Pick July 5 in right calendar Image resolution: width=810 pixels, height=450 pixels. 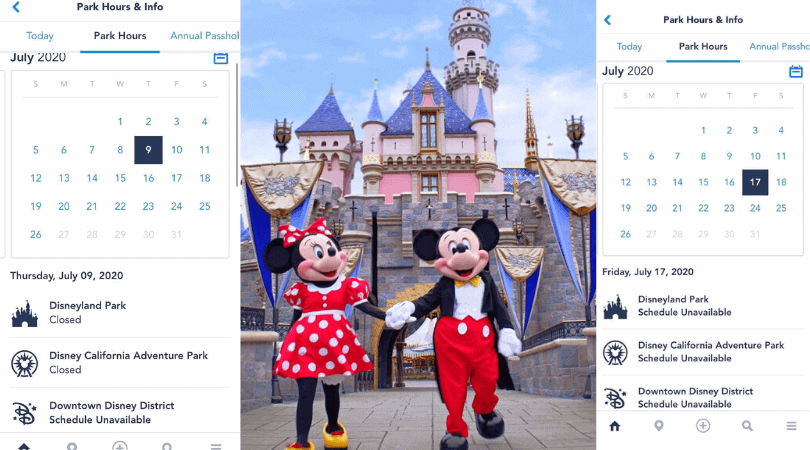[626, 156]
